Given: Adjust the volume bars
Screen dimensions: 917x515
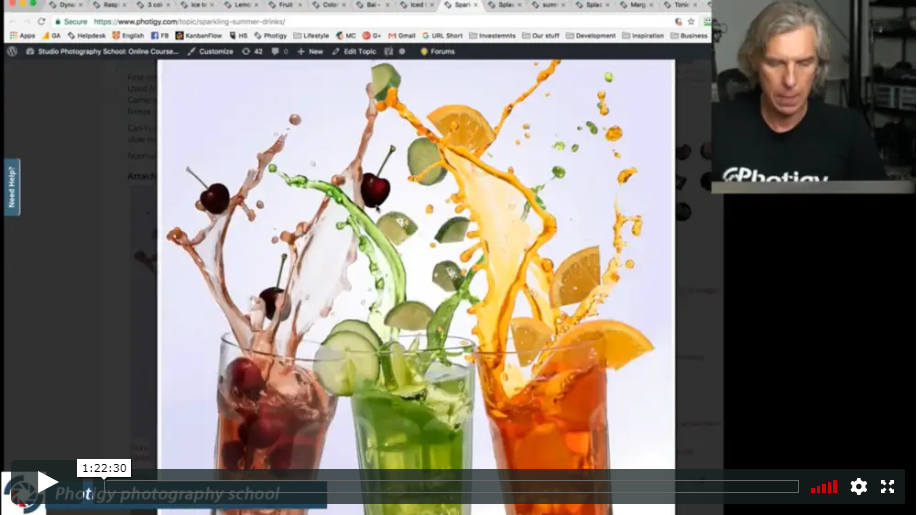Looking at the screenshot, I should coord(824,487).
